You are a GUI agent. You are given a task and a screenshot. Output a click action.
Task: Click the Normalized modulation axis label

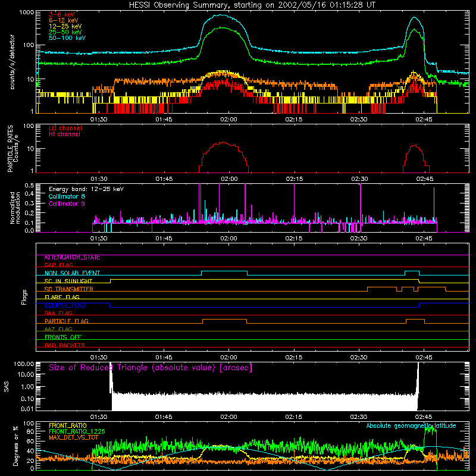(x=15, y=208)
